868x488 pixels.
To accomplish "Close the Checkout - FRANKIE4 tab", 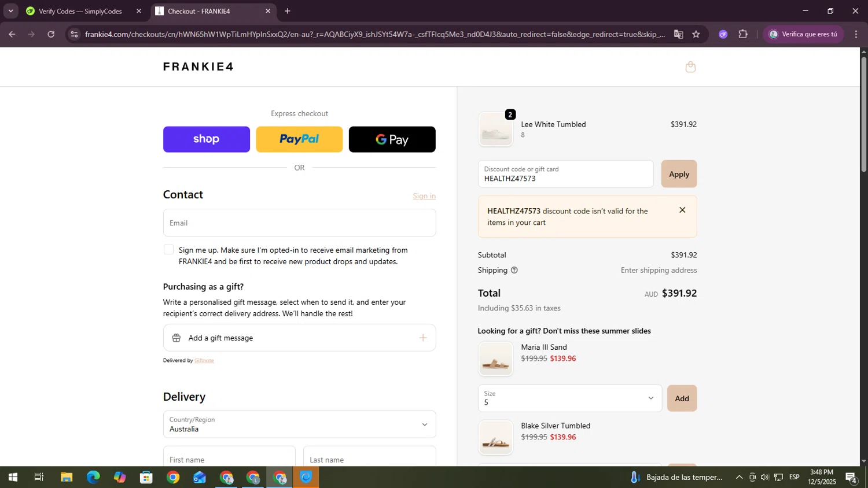I will [268, 11].
